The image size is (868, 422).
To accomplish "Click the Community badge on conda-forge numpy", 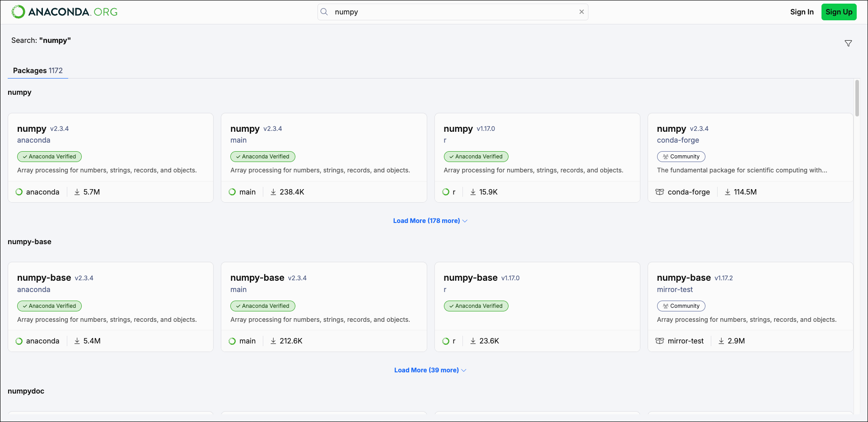I will pyautogui.click(x=681, y=157).
